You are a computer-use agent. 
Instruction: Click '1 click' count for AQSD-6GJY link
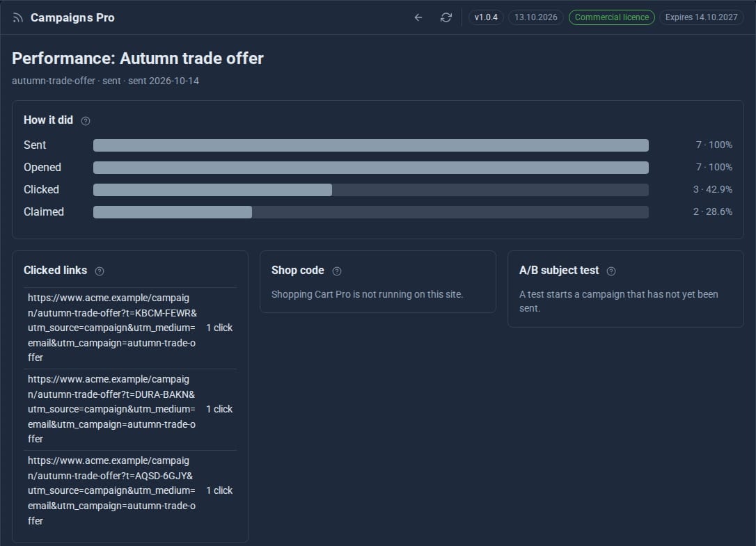tap(219, 490)
